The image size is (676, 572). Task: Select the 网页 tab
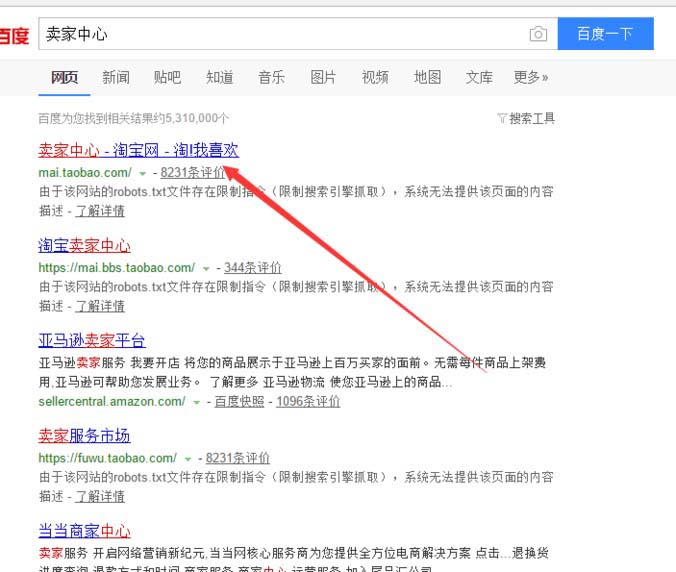(x=64, y=78)
